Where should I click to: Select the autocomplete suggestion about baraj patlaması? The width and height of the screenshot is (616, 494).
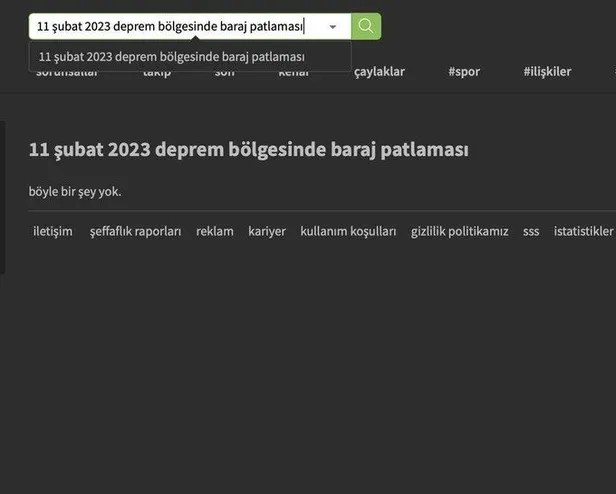pyautogui.click(x=172, y=57)
